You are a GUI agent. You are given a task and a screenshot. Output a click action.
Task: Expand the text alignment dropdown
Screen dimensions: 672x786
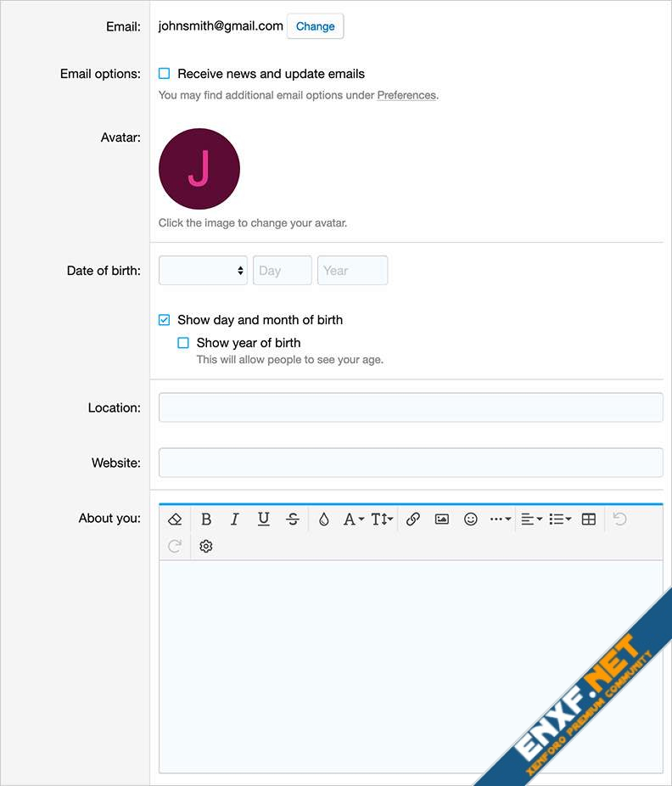click(x=531, y=519)
